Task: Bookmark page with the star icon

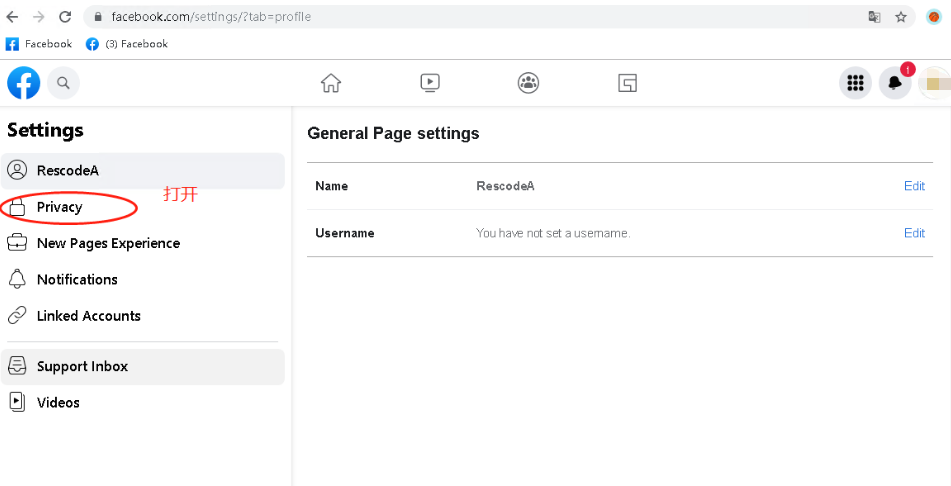Action: click(901, 17)
